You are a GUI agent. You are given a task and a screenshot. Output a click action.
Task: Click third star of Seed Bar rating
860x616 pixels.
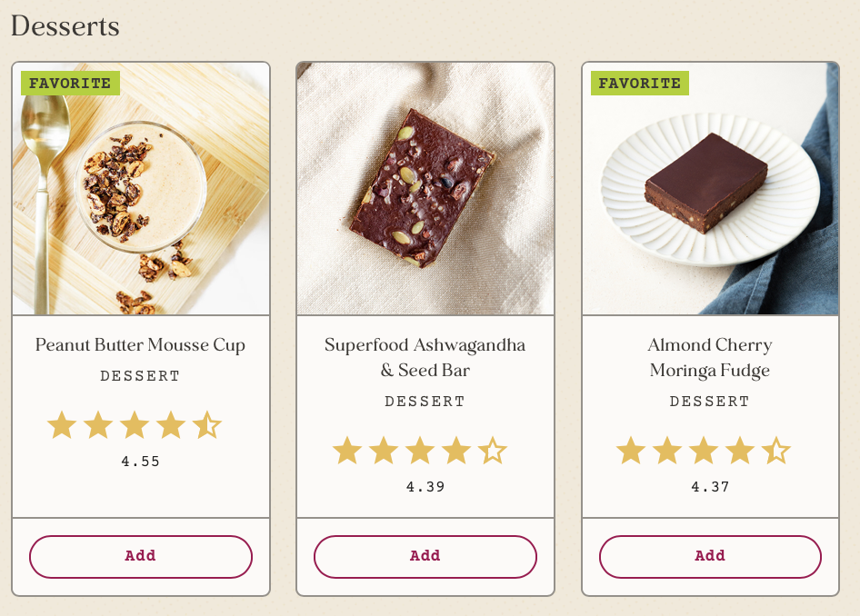pos(420,451)
